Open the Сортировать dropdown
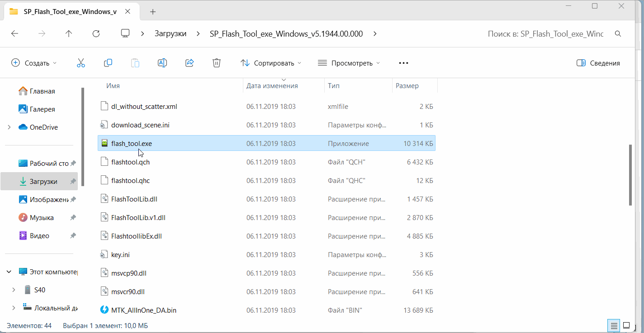Viewport: 644px width, 333px height. point(270,63)
